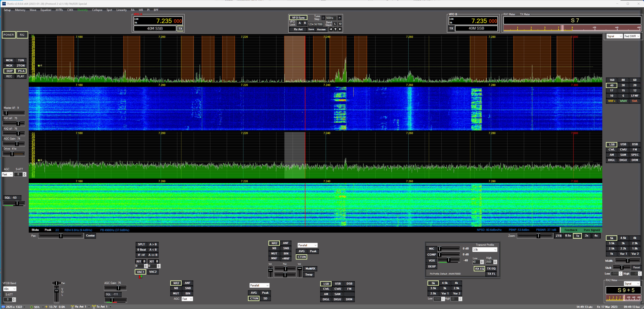Select the SPEC mode button
This screenshot has height=309, width=644.
[635, 155]
